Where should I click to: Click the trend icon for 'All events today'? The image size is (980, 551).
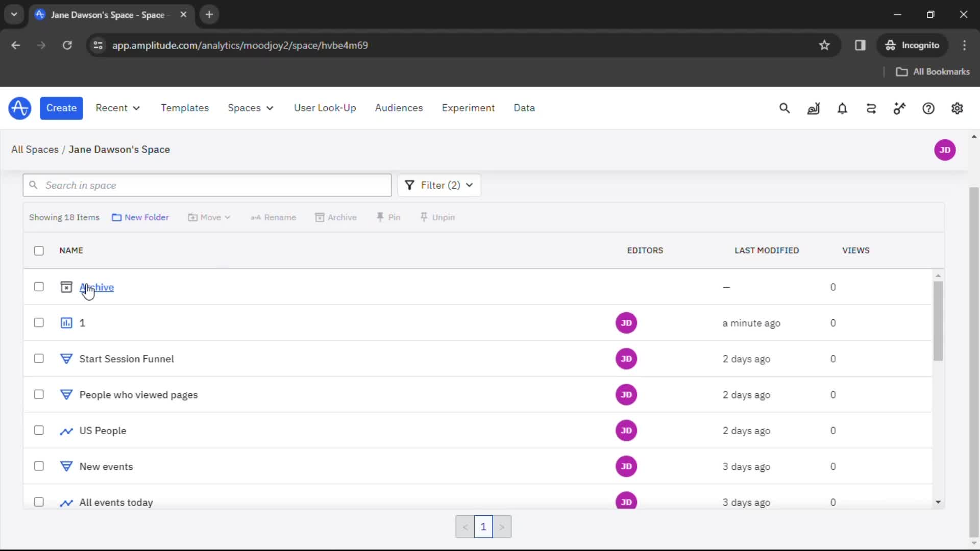(x=67, y=503)
